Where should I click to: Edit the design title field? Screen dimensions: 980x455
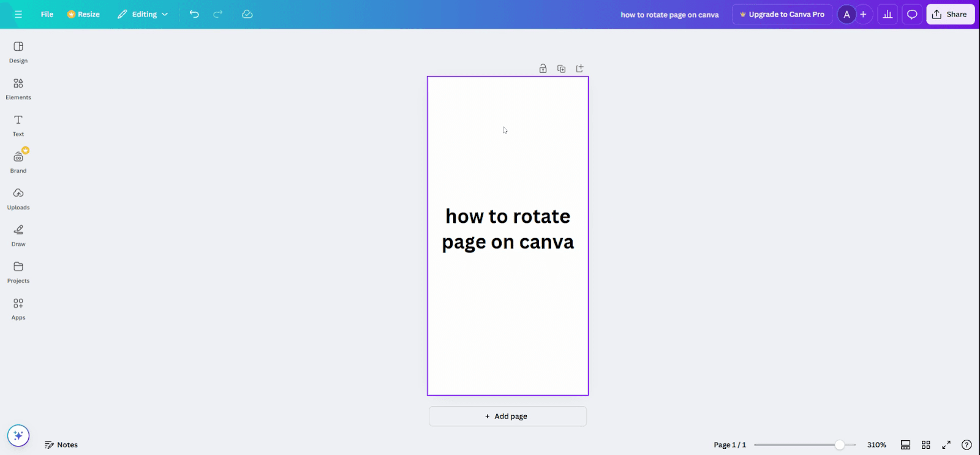(669, 15)
